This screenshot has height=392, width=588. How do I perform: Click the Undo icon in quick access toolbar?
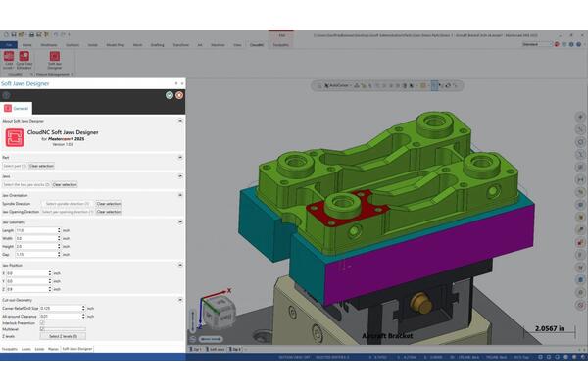pyautogui.click(x=56, y=35)
